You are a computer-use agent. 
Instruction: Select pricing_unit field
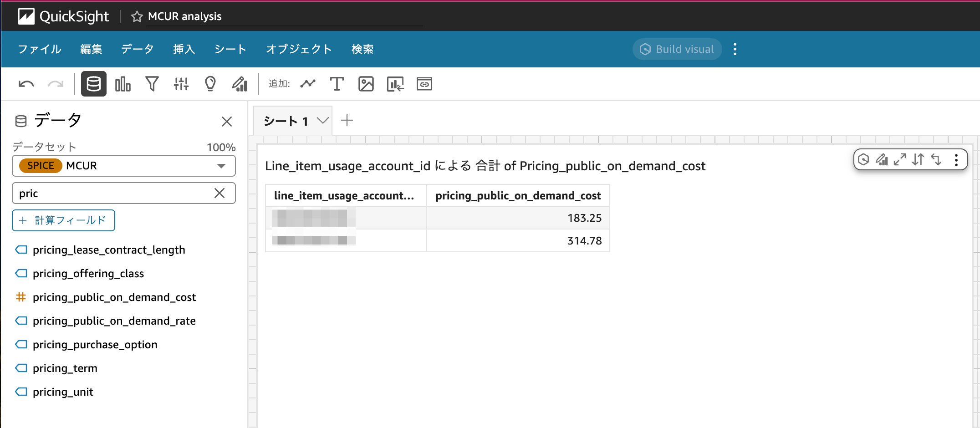pos(63,392)
